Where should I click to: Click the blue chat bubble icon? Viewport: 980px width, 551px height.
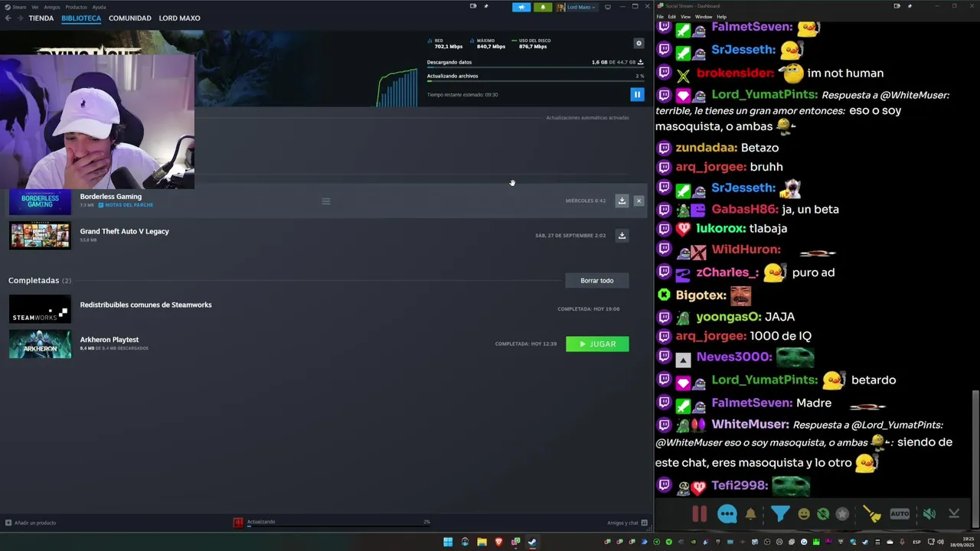(x=727, y=514)
